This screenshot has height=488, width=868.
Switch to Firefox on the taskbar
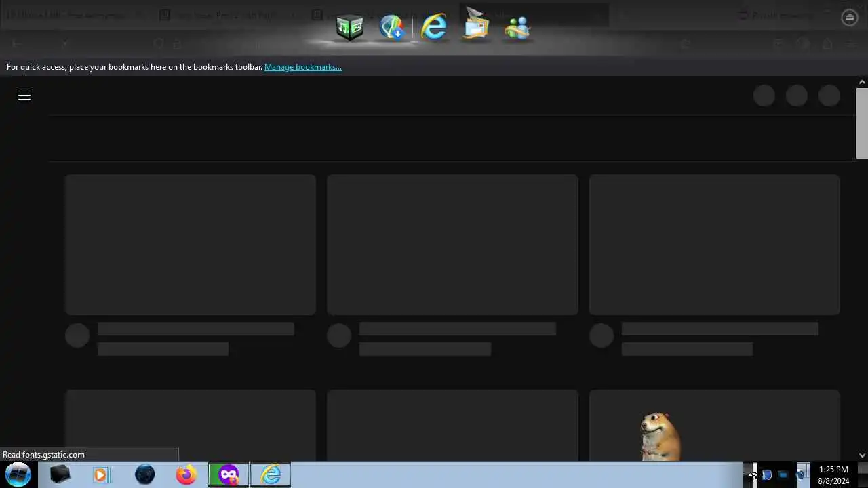pos(186,474)
